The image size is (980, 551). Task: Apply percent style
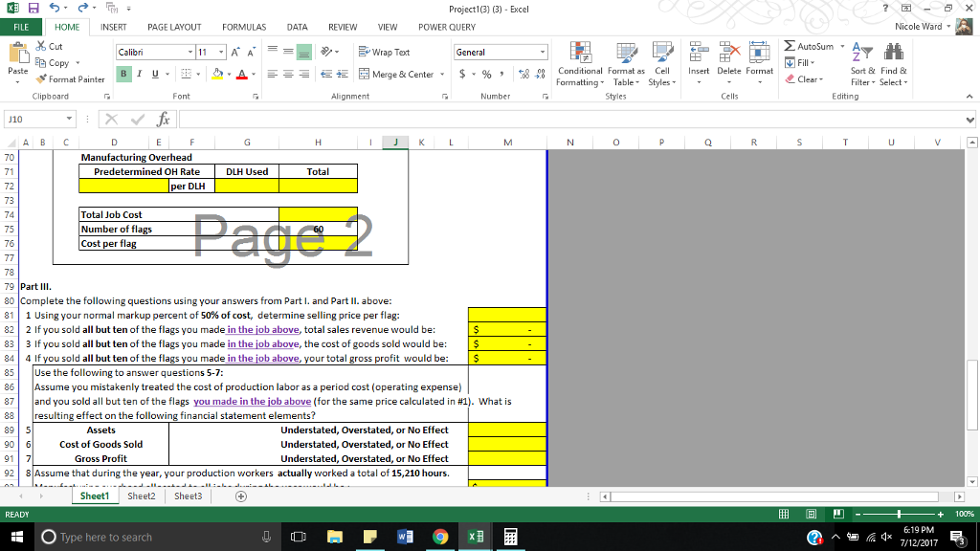486,74
